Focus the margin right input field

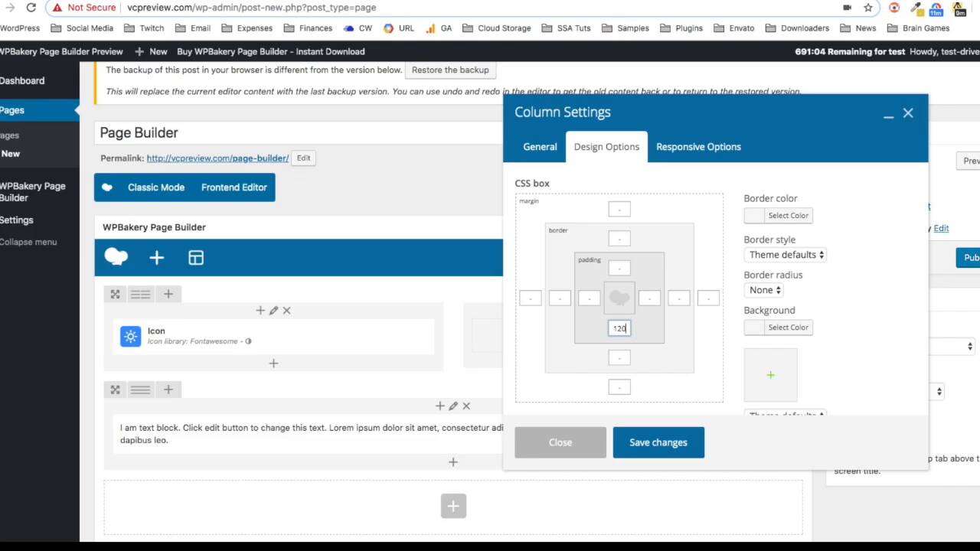click(x=708, y=298)
